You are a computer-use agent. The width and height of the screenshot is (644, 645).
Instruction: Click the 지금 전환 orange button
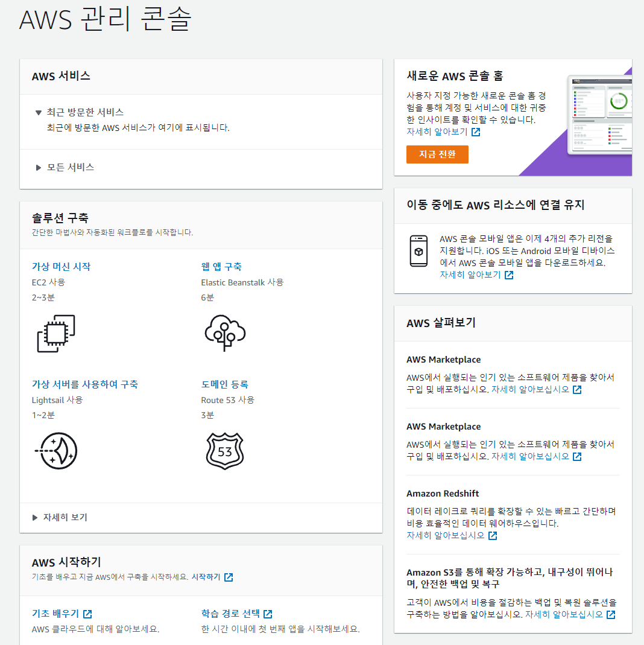click(437, 154)
